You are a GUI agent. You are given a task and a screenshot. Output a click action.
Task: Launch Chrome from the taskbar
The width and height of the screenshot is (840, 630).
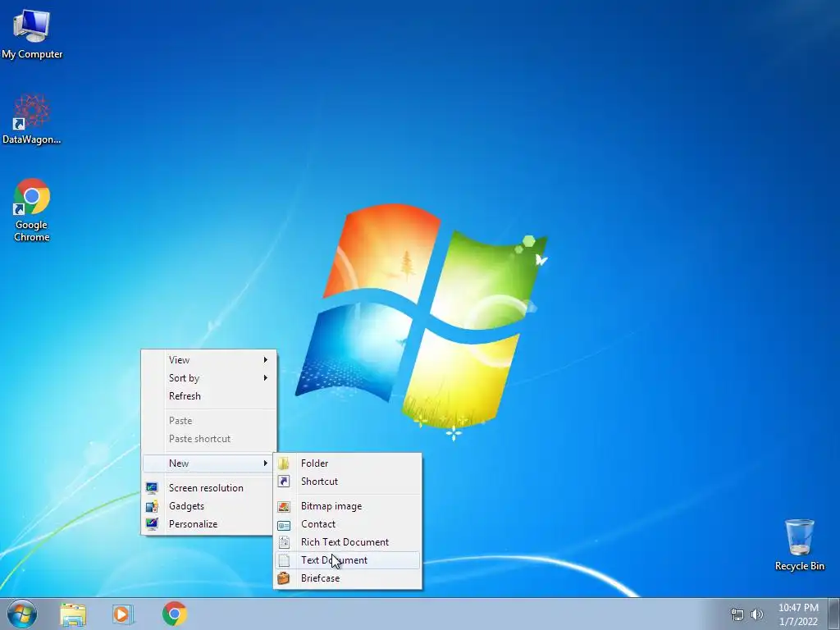(175, 614)
